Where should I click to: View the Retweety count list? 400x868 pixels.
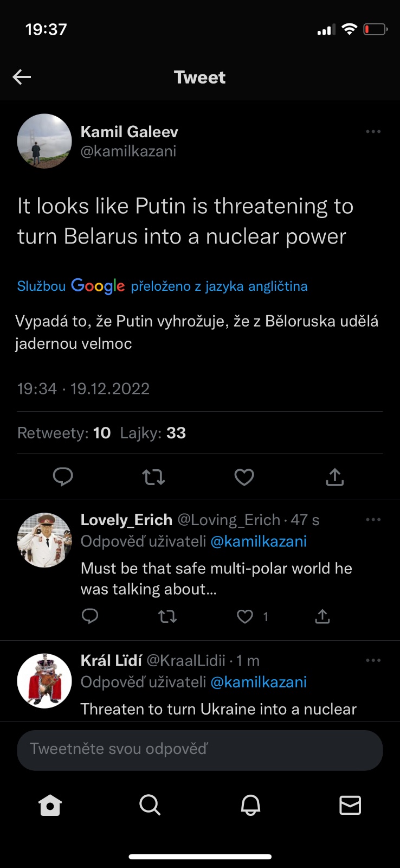[x=64, y=433]
